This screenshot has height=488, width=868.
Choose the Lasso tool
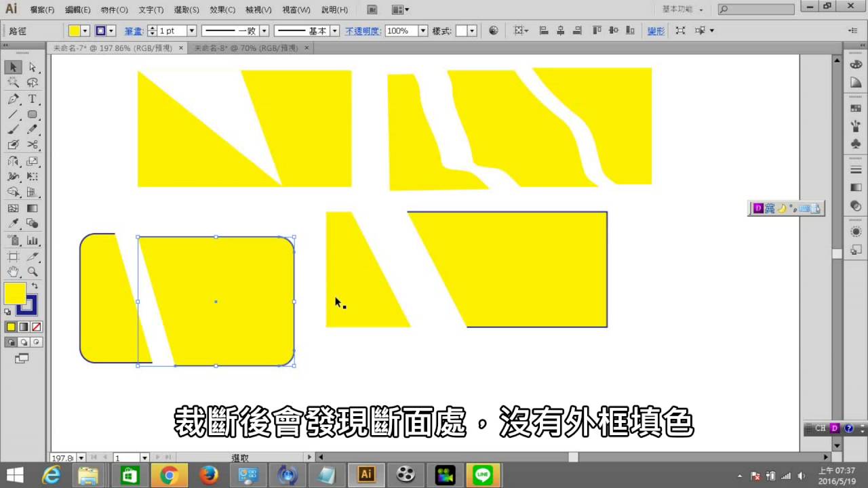(32, 83)
